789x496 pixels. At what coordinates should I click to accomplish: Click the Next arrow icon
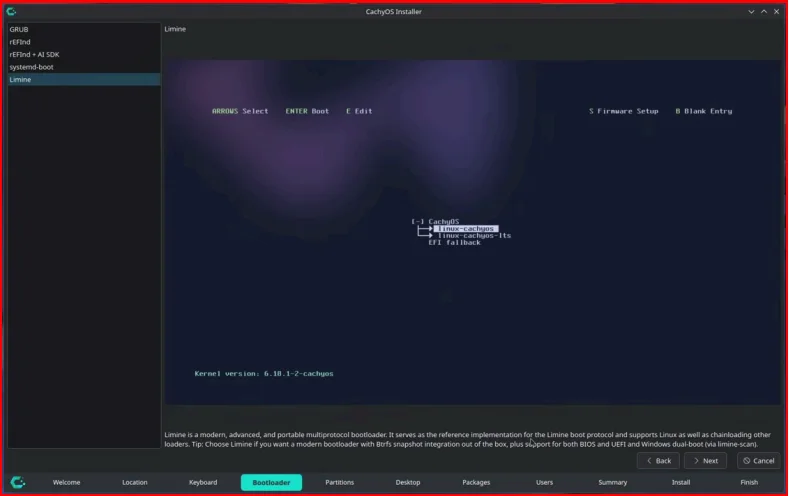pos(696,460)
